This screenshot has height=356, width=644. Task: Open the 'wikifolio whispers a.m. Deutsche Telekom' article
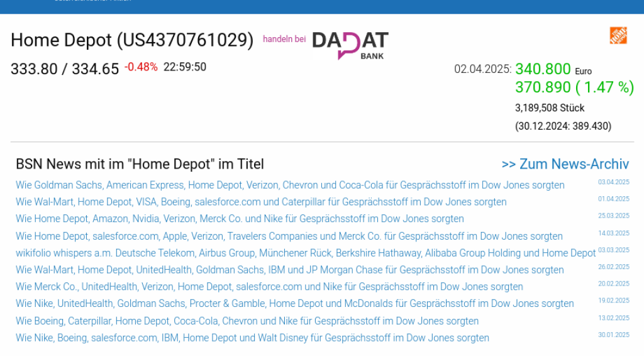point(306,253)
